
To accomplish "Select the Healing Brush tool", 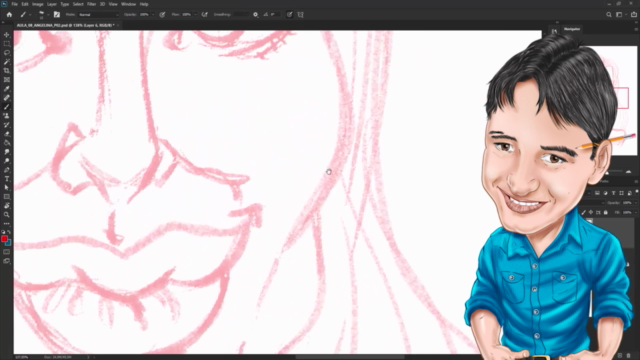I will point(7,98).
